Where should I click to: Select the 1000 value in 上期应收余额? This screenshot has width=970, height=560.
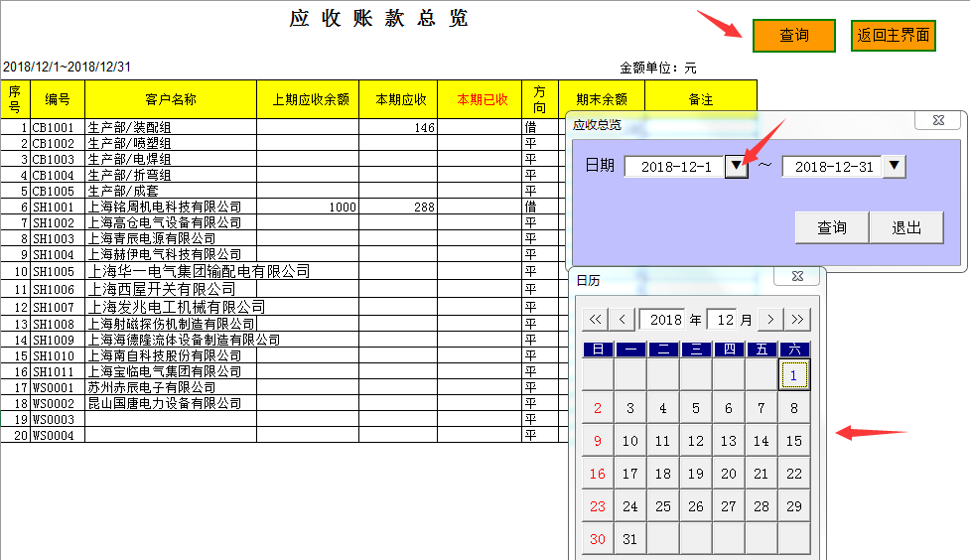pos(308,207)
